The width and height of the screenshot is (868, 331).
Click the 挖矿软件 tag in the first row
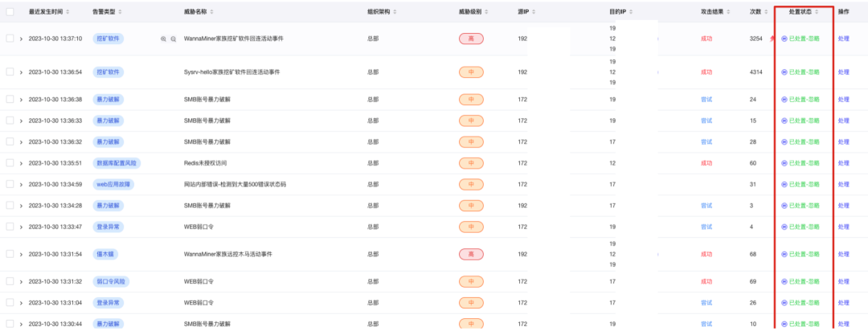tap(108, 39)
